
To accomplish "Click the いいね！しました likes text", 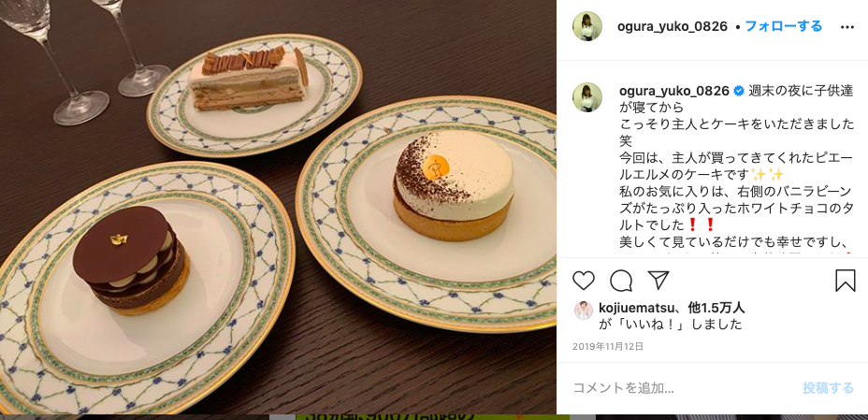I will pyautogui.click(x=670, y=325).
